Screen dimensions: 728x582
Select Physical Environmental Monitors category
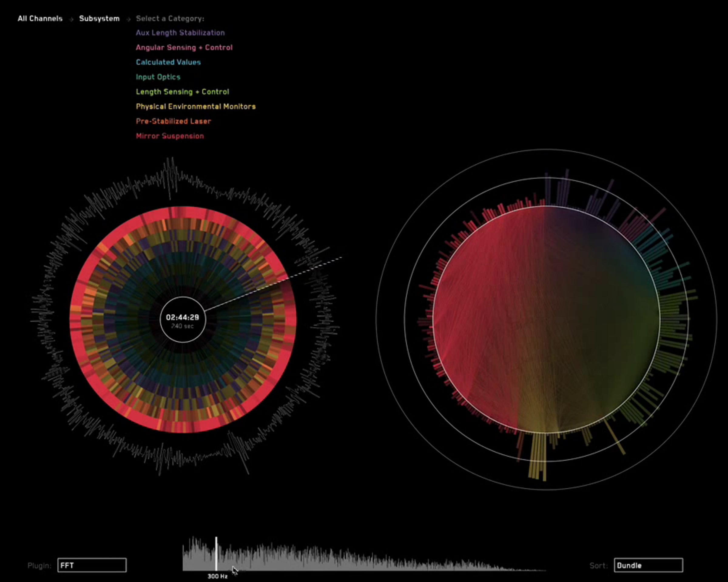coord(196,107)
